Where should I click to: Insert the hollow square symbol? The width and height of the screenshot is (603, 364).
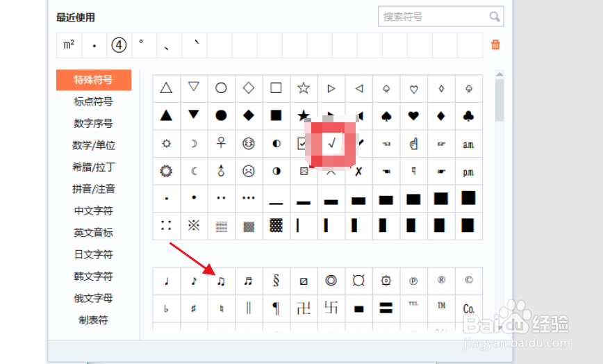[x=276, y=88]
